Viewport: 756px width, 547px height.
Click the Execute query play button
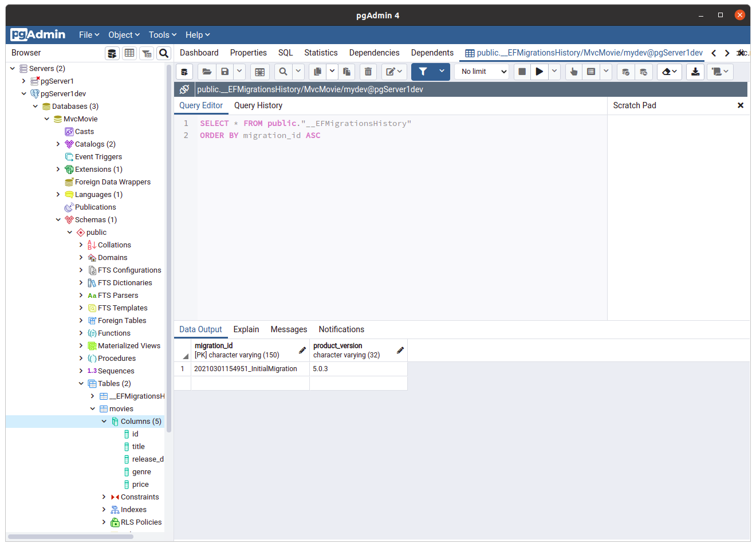[539, 72]
